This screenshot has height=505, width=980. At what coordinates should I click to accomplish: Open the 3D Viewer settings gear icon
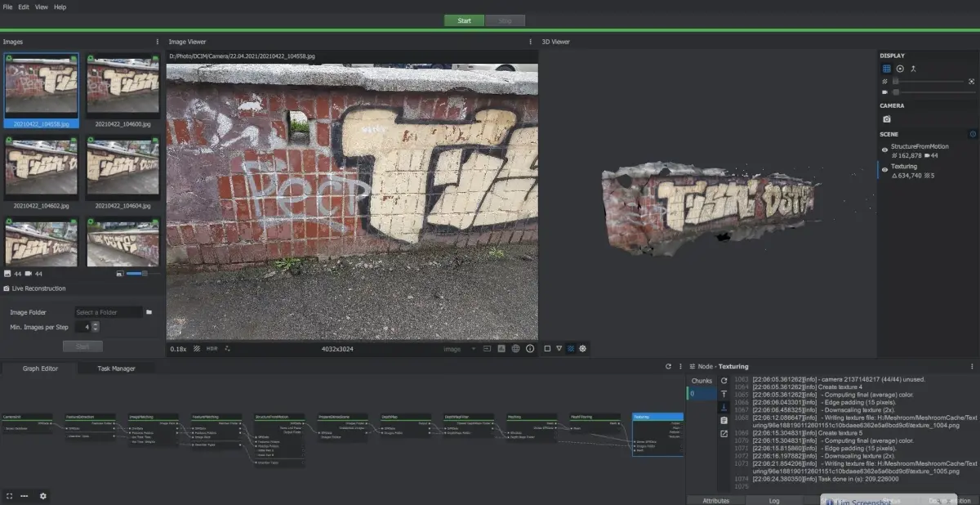tap(583, 349)
